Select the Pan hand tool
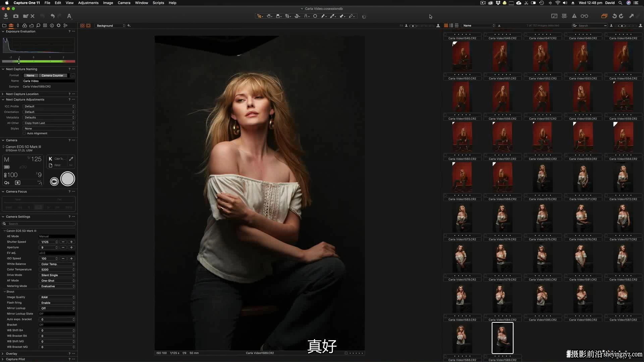This screenshot has height=362, width=644. 269,16
